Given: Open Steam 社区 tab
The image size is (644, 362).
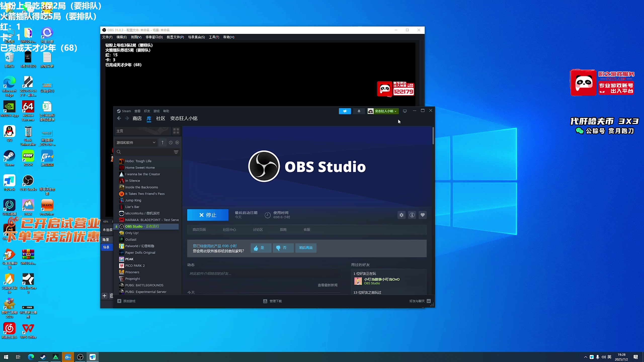Looking at the screenshot, I should pyautogui.click(x=160, y=118).
